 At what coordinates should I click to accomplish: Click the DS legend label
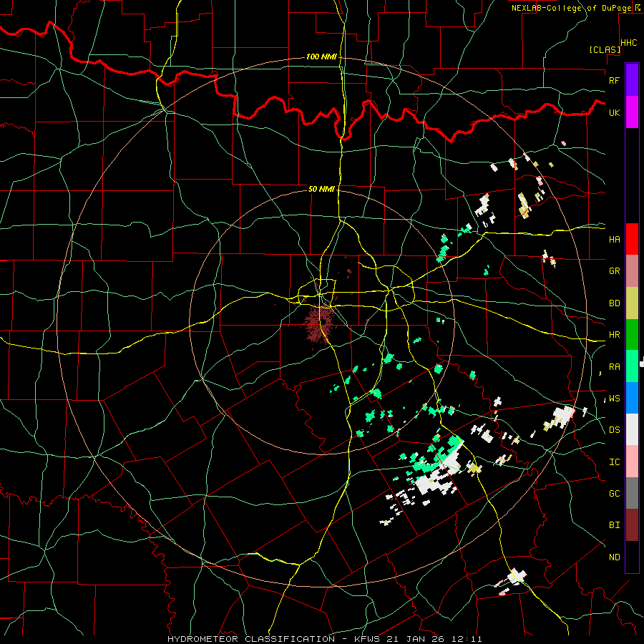coord(614,430)
